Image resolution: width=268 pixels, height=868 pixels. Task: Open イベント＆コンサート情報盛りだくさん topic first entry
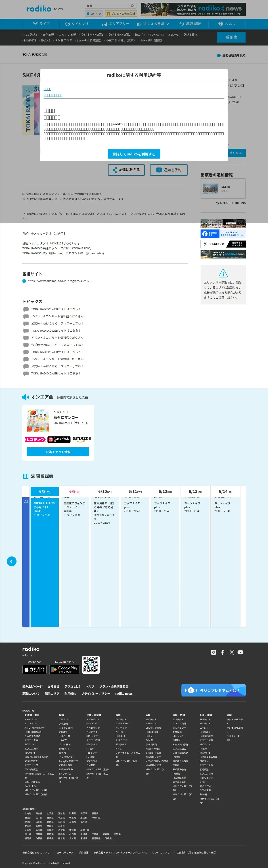click(59, 316)
